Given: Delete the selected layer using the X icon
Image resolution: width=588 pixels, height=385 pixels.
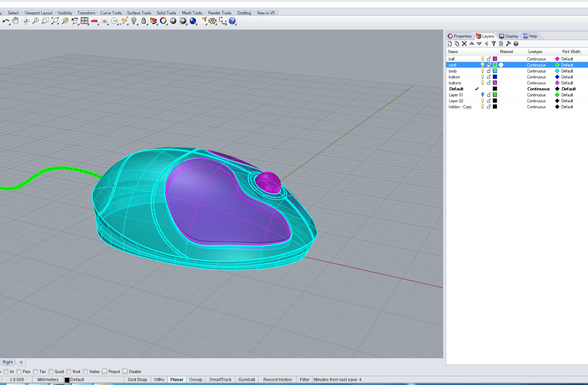Looking at the screenshot, I should click(464, 43).
